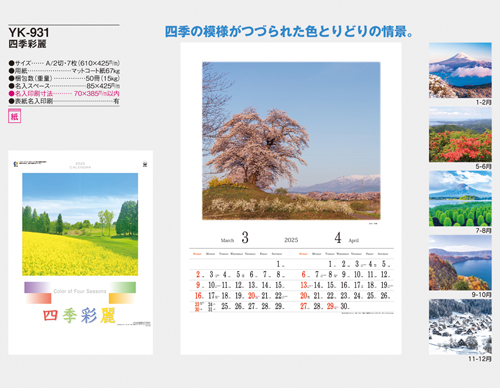Click the cherry blossom tree main photo

291,141
